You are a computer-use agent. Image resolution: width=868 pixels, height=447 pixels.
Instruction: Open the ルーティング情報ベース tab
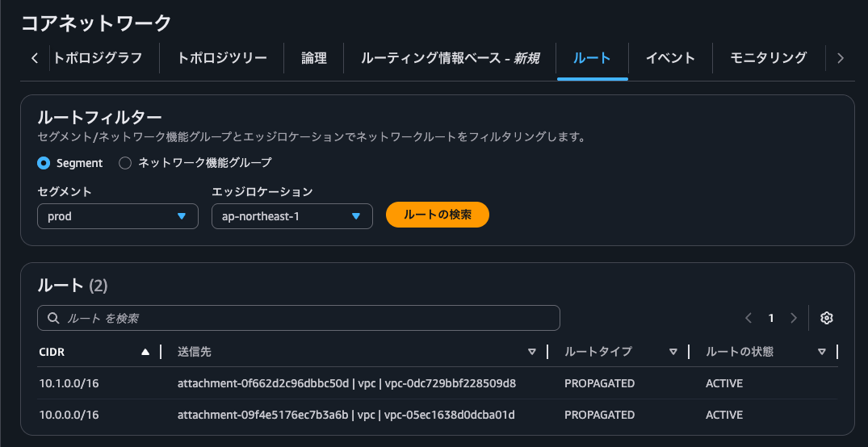click(450, 58)
